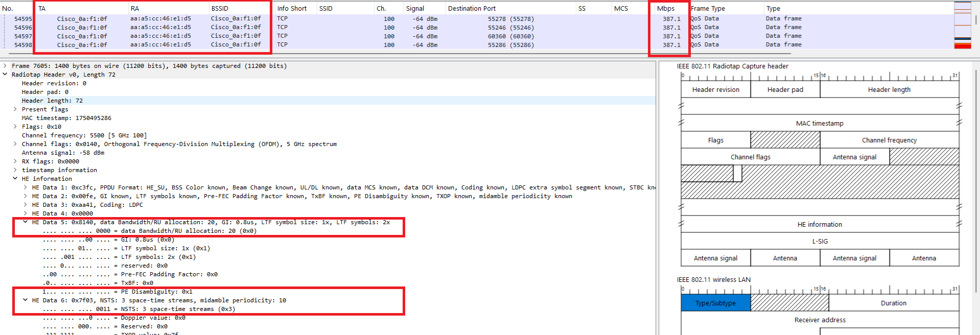Select packet row 54598
Screen dimensions: 980x335
(x=23, y=45)
